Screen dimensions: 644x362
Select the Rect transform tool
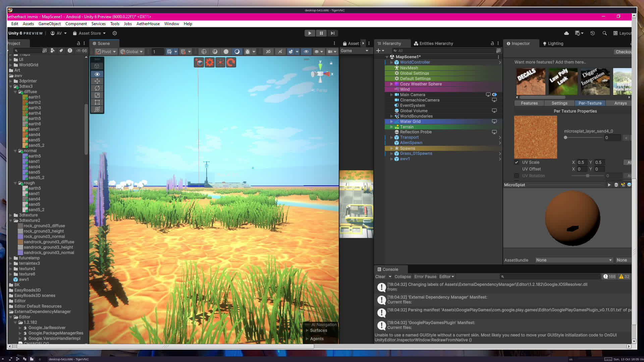(x=97, y=102)
